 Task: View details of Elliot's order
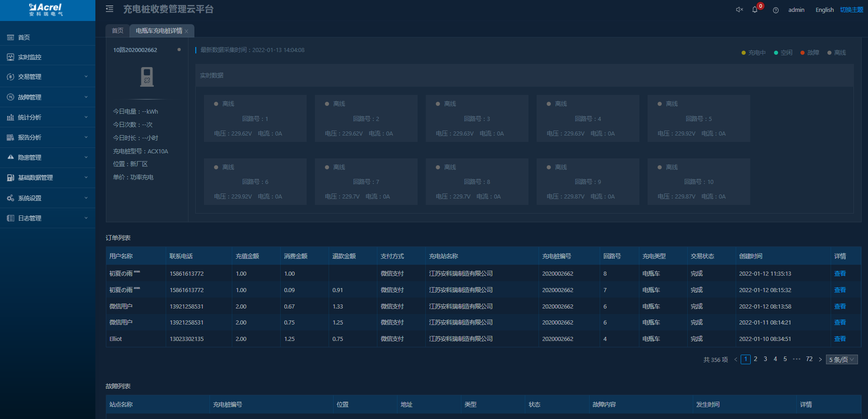pos(840,339)
